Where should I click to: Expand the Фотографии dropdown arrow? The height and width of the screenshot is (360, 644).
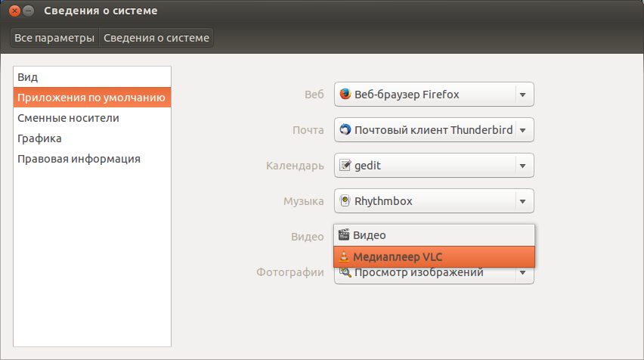coord(522,273)
